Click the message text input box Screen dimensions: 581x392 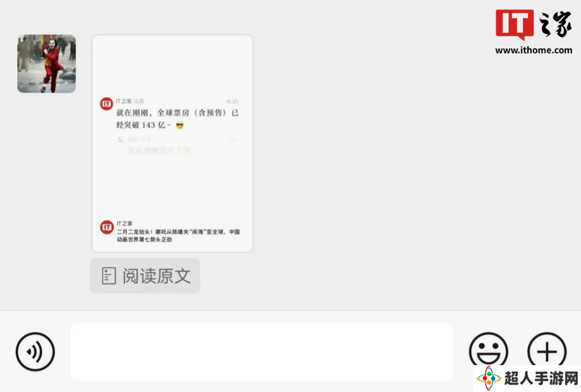click(x=261, y=352)
